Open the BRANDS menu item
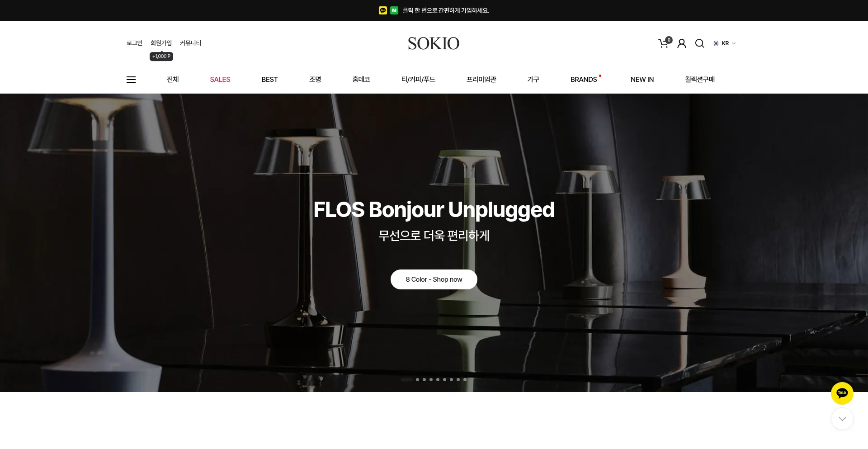The height and width of the screenshot is (449, 868). coord(584,80)
